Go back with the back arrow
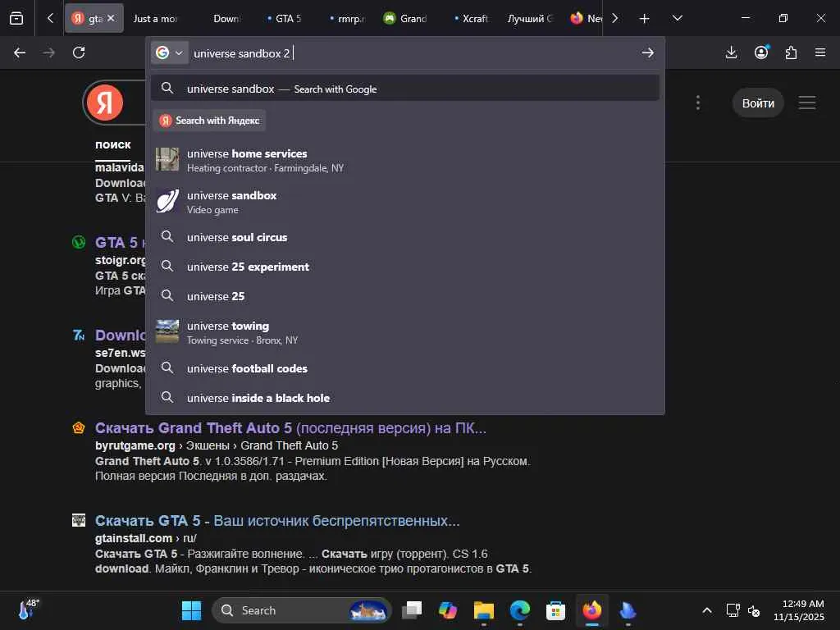The image size is (840, 630). click(x=20, y=52)
